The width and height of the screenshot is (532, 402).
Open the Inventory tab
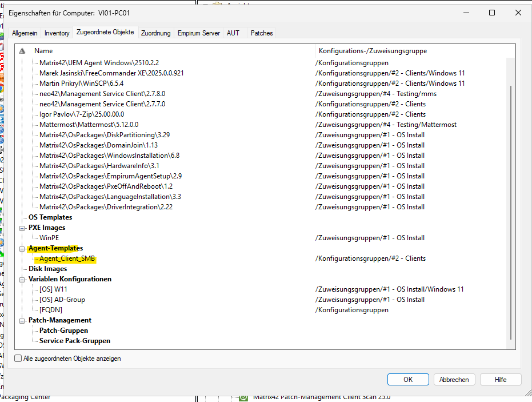pos(57,33)
